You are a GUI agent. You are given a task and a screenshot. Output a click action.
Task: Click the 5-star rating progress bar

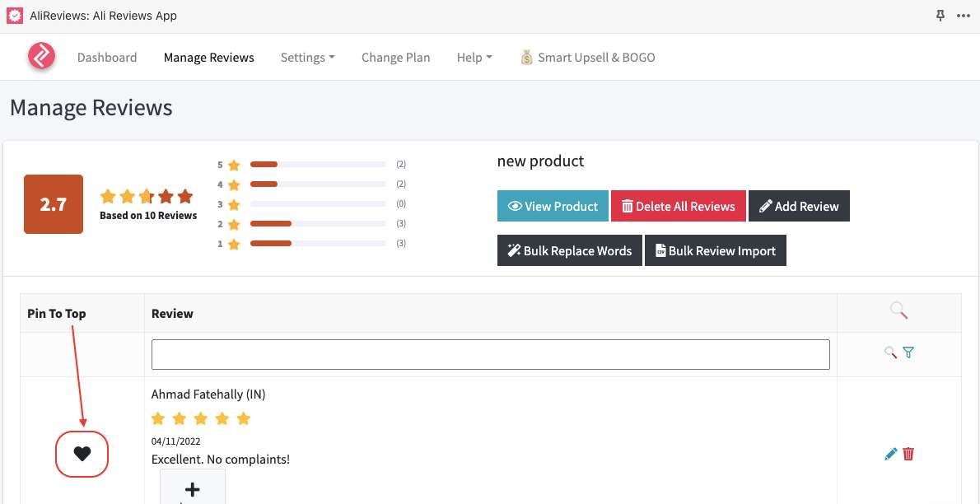[x=318, y=165]
